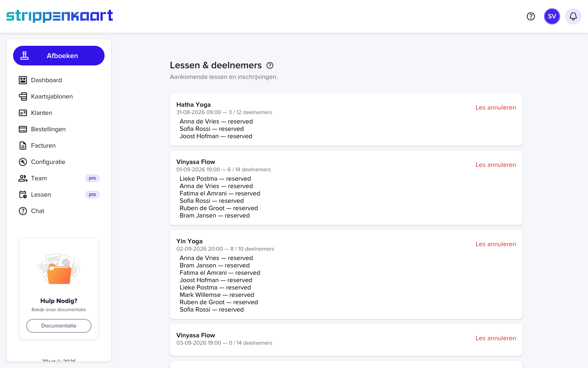Cancel Vinyasa Flow lesson on 03-09-2026
The image size is (588, 368).
[x=496, y=338]
